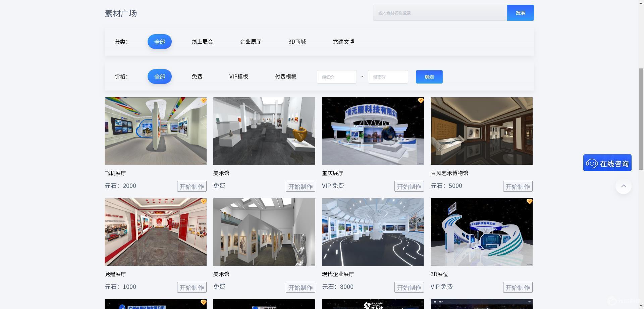Viewport: 644px width, 309px height.
Task: Open the second-row 美术馆 preview thumbnail
Action: pyautogui.click(x=264, y=232)
